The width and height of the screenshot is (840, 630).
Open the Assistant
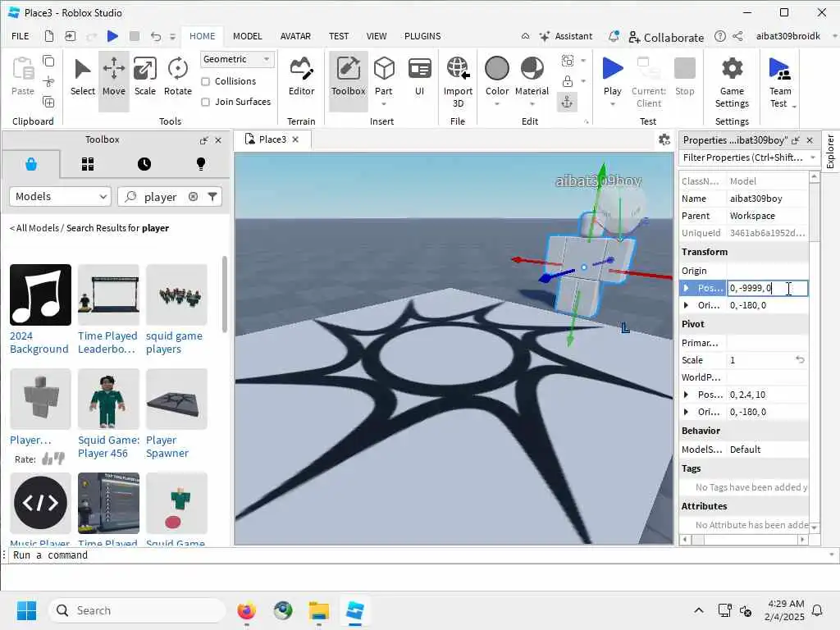coord(566,36)
